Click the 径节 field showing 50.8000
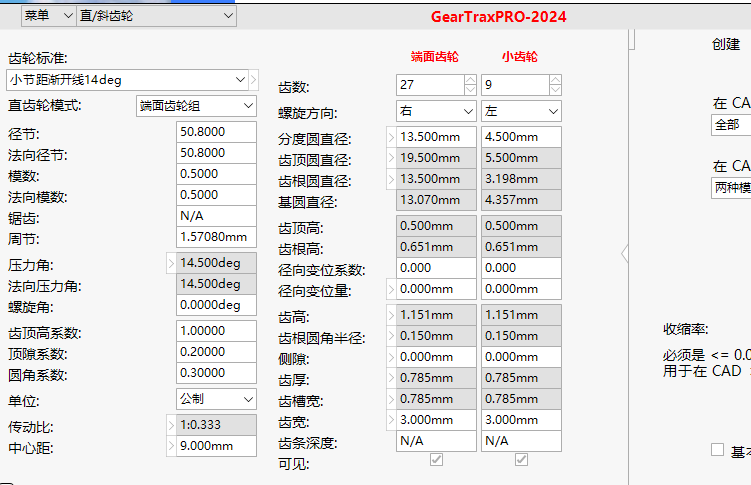Image resolution: width=751 pixels, height=485 pixels. (x=216, y=132)
